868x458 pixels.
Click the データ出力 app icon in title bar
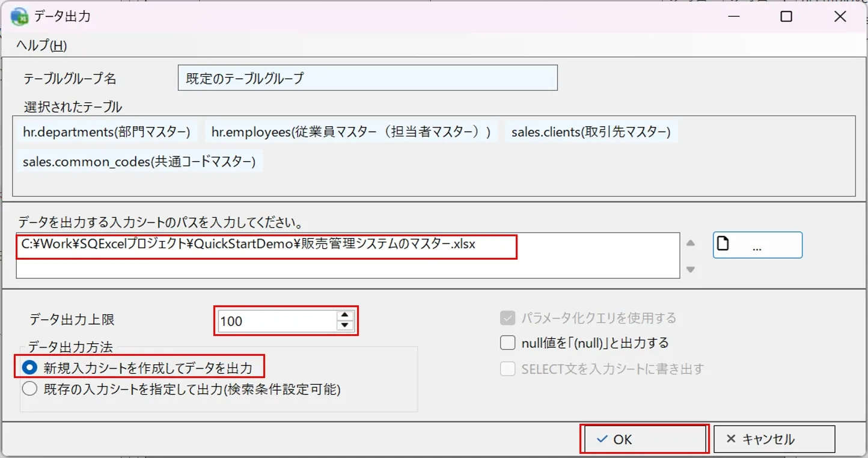coord(19,17)
